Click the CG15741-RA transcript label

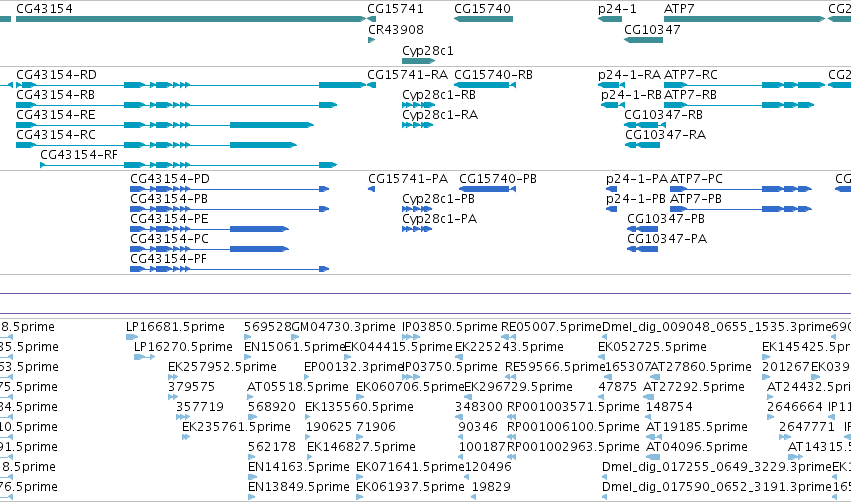click(x=408, y=75)
